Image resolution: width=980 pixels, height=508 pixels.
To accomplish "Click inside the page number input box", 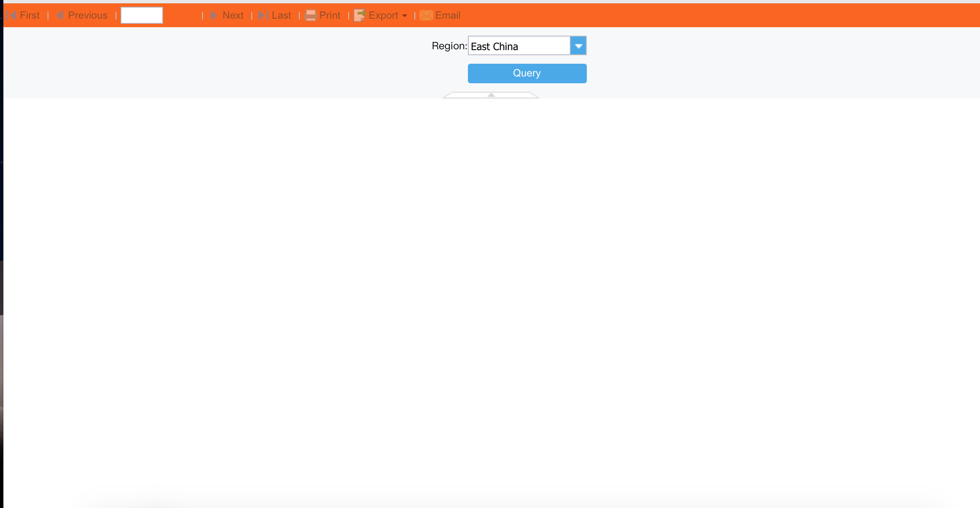I will click(x=141, y=15).
